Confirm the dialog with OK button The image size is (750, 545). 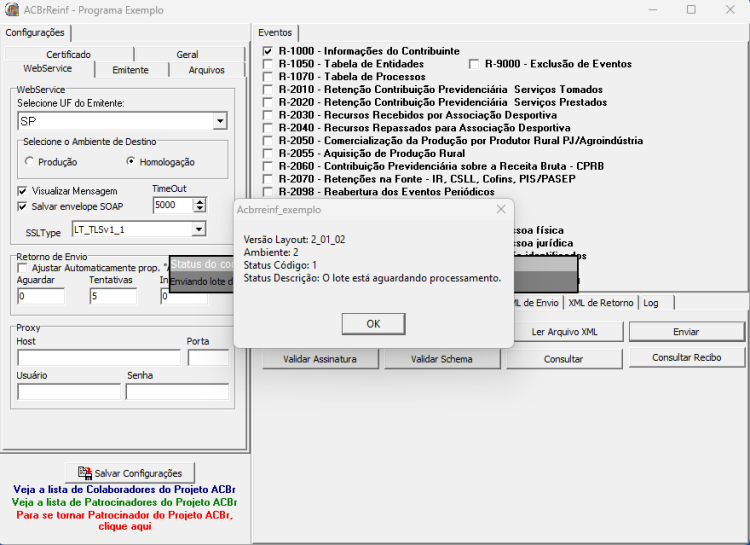[374, 324]
